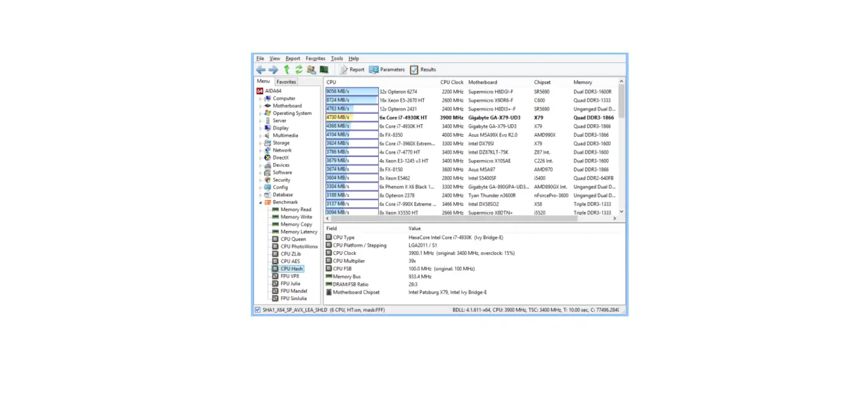Image resolution: width=868 pixels, height=409 pixels.
Task: Open the Devices category
Action: pos(281,165)
